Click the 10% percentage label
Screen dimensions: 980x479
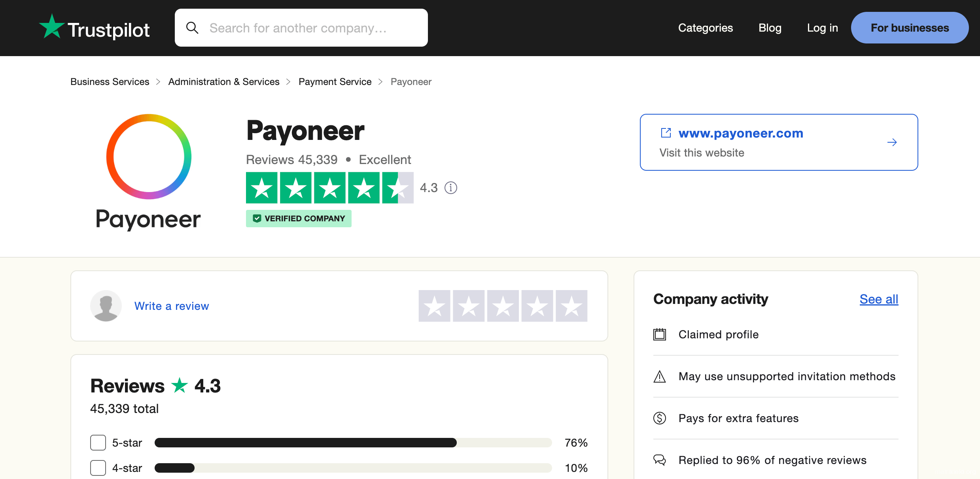pos(576,468)
